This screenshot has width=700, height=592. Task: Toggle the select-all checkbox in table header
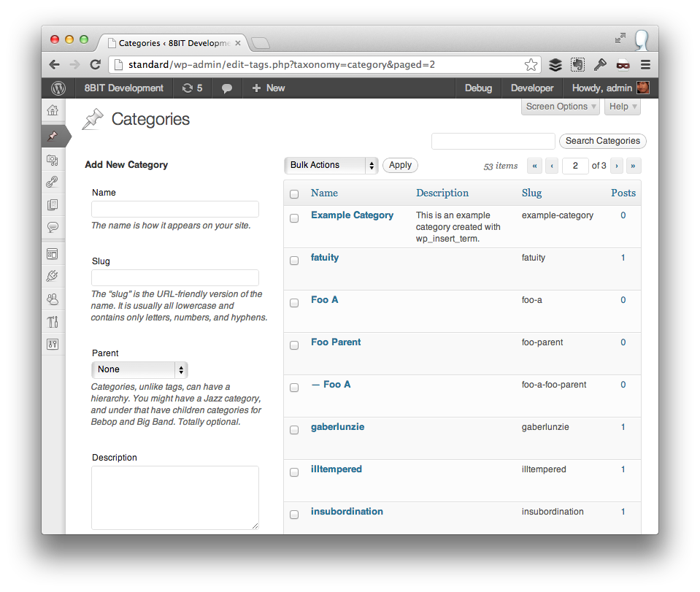tap(294, 194)
